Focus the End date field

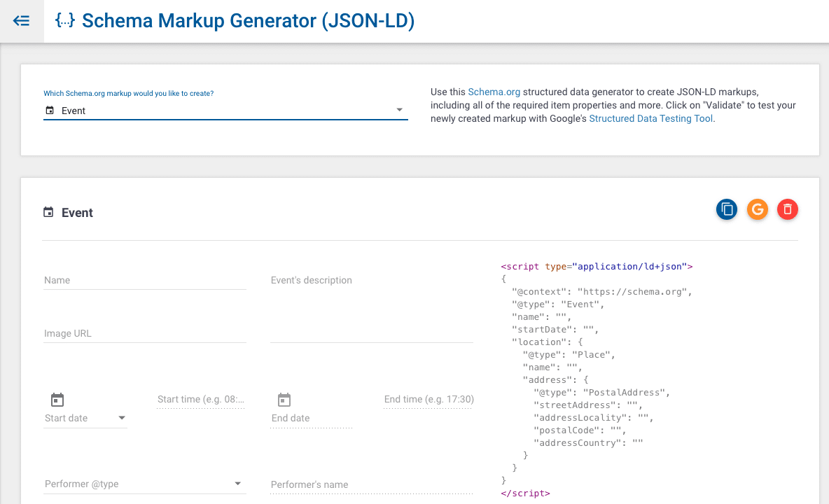[312, 418]
